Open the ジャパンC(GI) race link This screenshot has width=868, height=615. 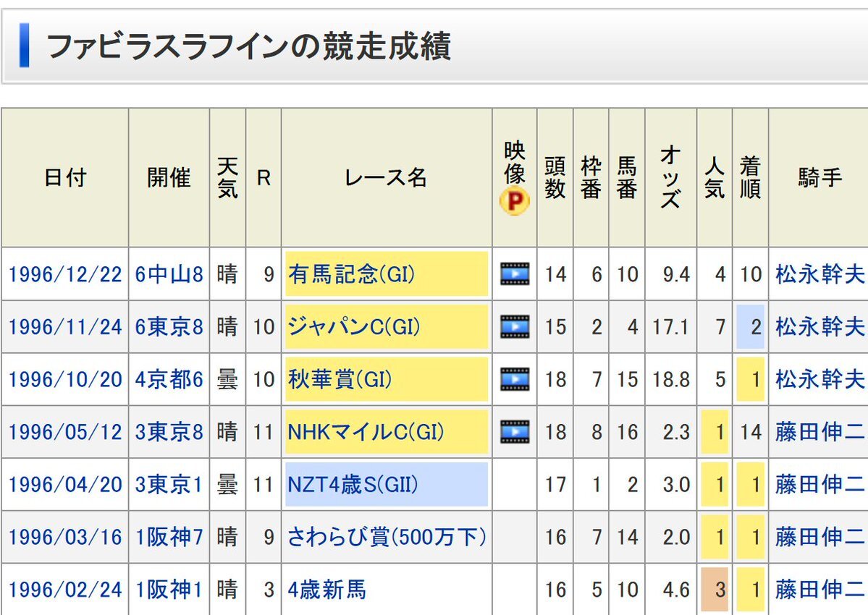[x=354, y=326]
